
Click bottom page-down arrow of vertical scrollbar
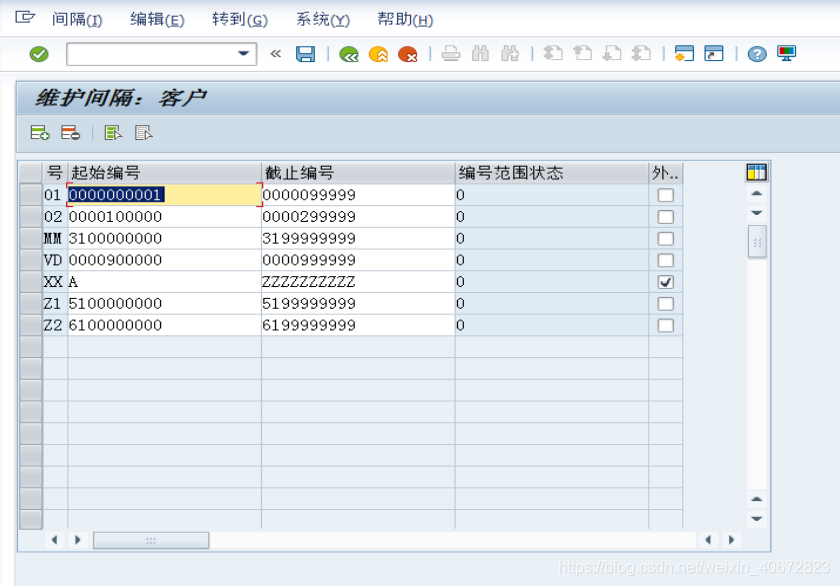[756, 519]
